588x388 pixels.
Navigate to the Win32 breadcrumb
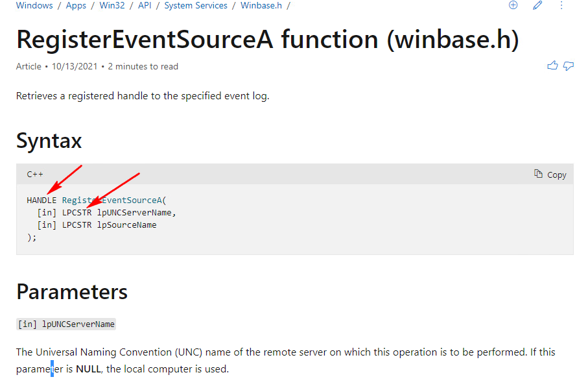coord(112,5)
